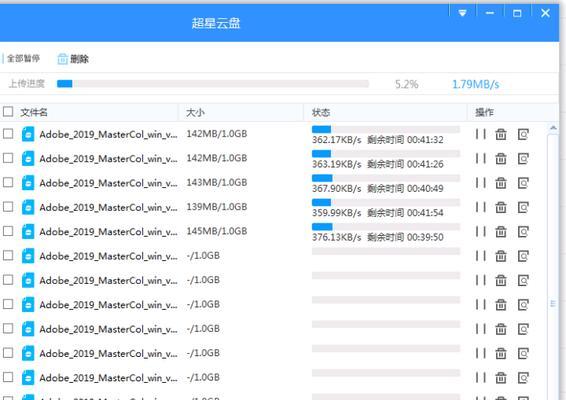Click the 删除 delete button text
The image size is (566, 400).
coord(79,59)
